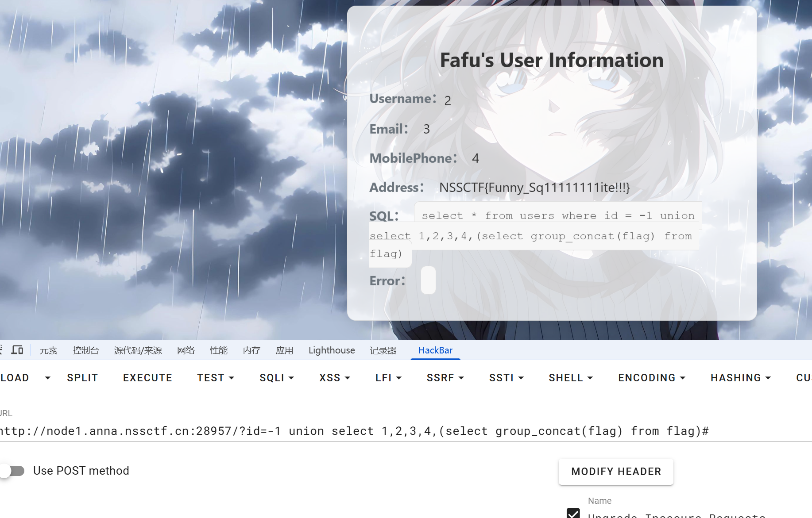This screenshot has height=518, width=812.
Task: Open the 性能 (Performance) tab
Action: (219, 350)
